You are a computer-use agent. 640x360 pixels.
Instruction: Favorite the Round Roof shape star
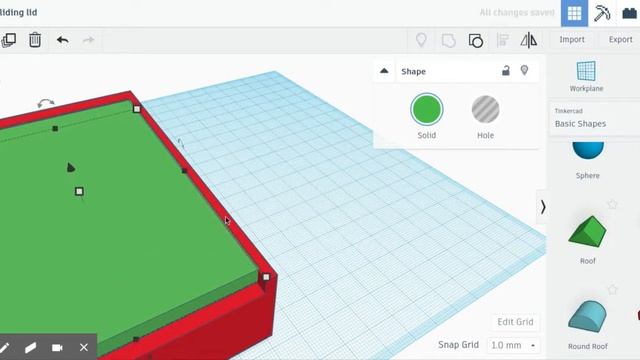coord(612,289)
